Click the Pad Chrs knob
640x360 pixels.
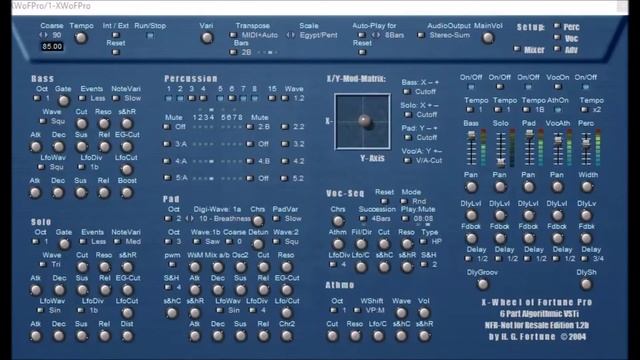coord(258,221)
